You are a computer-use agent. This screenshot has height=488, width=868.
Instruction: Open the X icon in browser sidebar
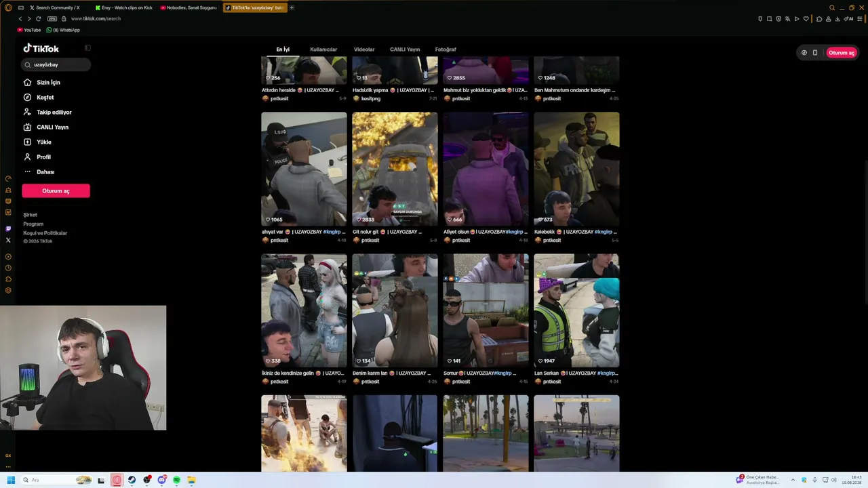[x=8, y=240]
